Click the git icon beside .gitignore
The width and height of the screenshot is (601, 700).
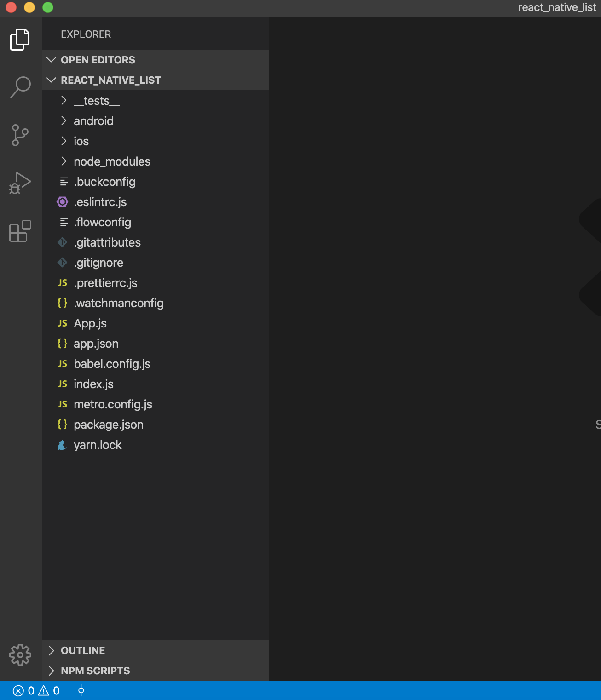[x=63, y=262]
